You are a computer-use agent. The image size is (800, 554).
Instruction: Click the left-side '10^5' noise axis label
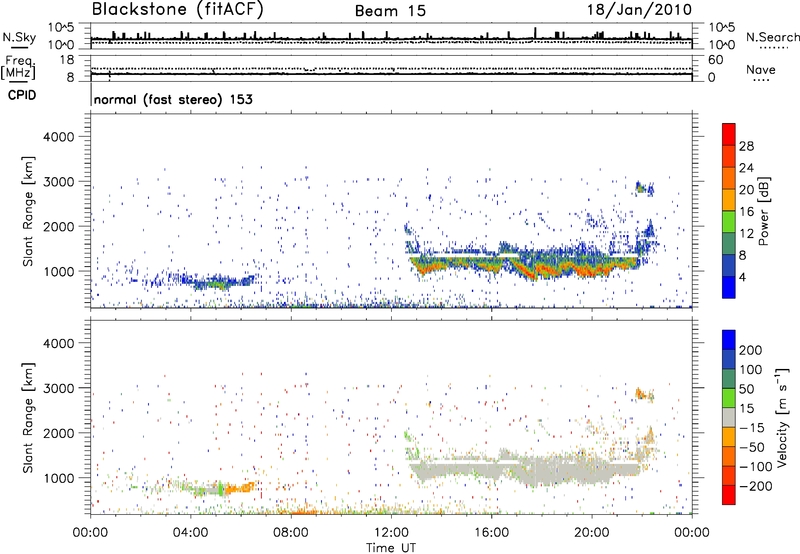pyautogui.click(x=61, y=27)
